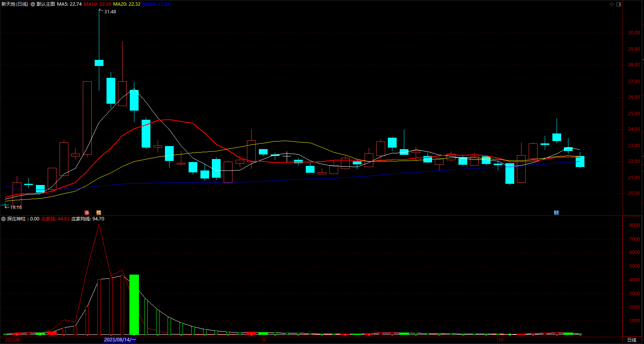Click the 30.00 price axis label
The height and width of the screenshot is (344, 644).
pos(634,33)
